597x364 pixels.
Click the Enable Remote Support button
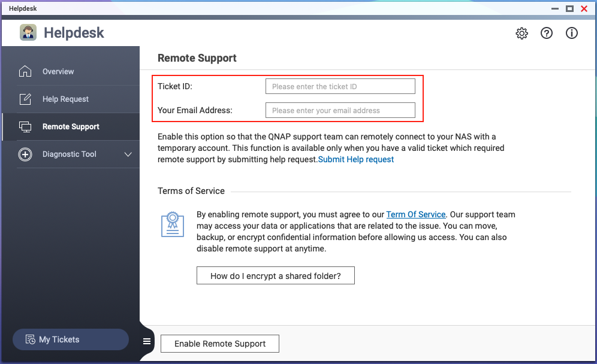click(219, 344)
